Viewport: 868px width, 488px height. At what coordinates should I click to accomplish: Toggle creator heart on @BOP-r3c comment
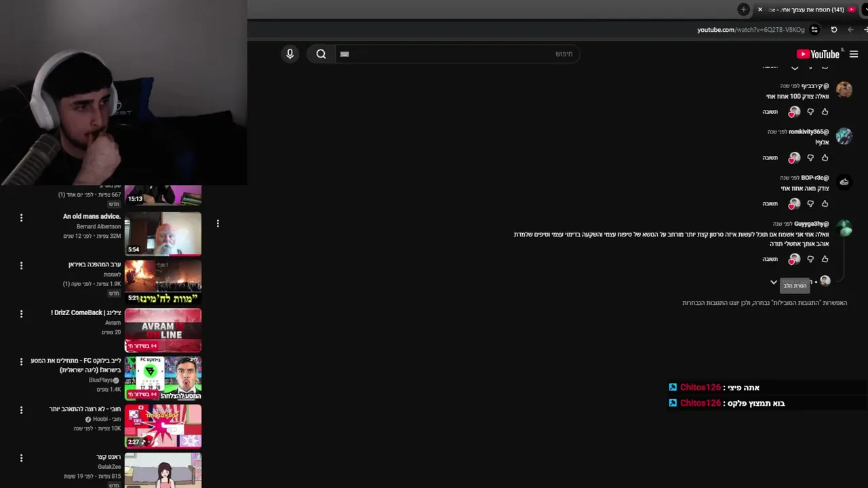point(794,203)
